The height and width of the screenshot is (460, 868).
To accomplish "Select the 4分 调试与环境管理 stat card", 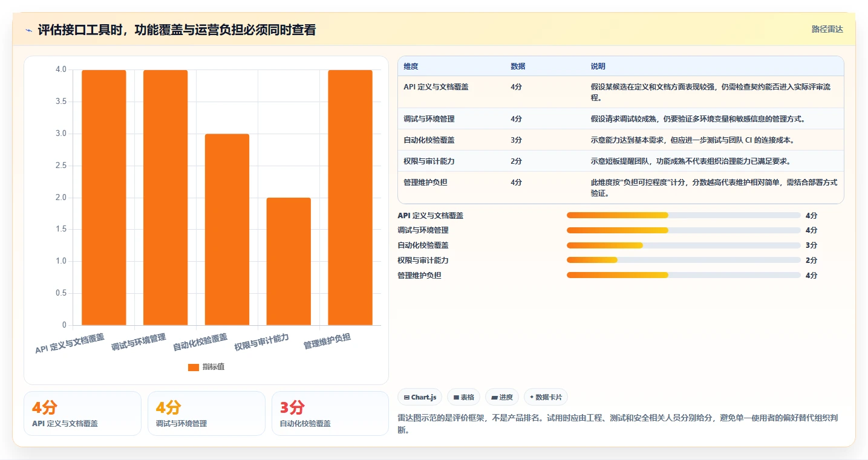I will click(206, 413).
